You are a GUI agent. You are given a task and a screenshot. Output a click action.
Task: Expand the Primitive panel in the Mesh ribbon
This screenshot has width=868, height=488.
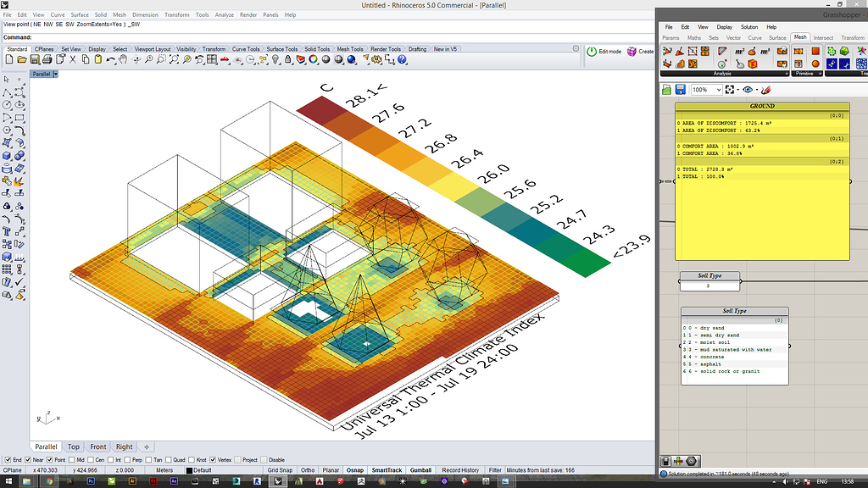pos(821,73)
